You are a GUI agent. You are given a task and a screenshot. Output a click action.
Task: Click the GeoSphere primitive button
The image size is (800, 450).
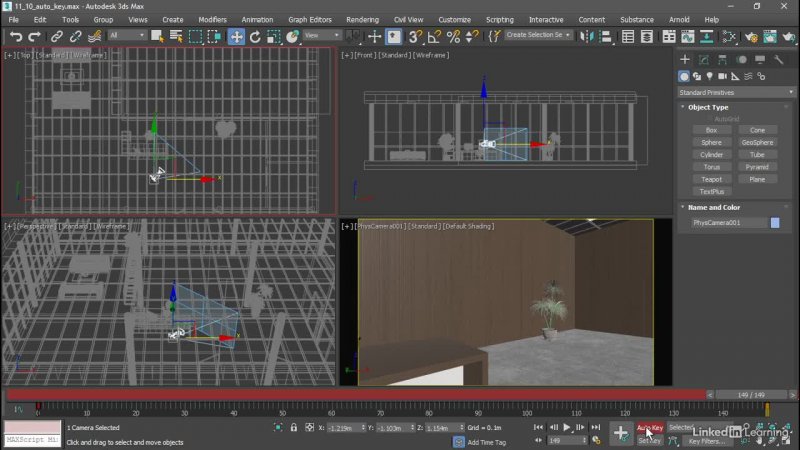click(757, 142)
